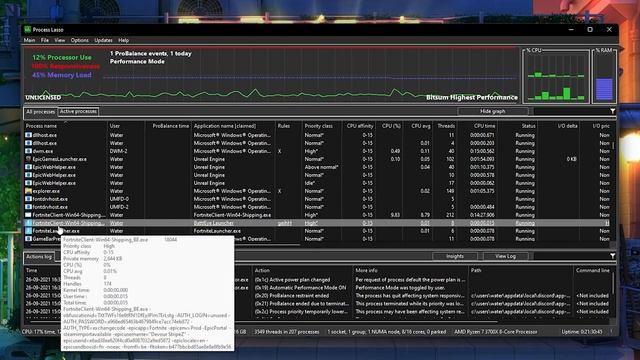Open the View menu
The height and width of the screenshot is (360, 640).
pos(60,40)
